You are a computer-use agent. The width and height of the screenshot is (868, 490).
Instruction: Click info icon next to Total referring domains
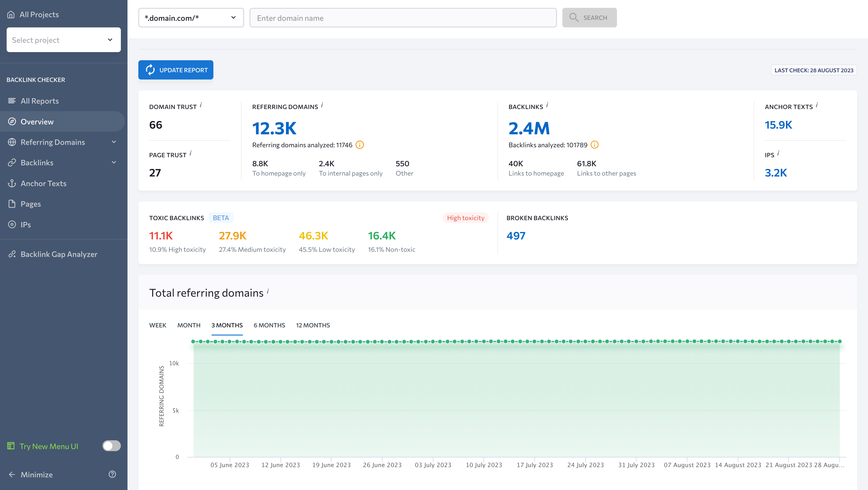pos(268,291)
